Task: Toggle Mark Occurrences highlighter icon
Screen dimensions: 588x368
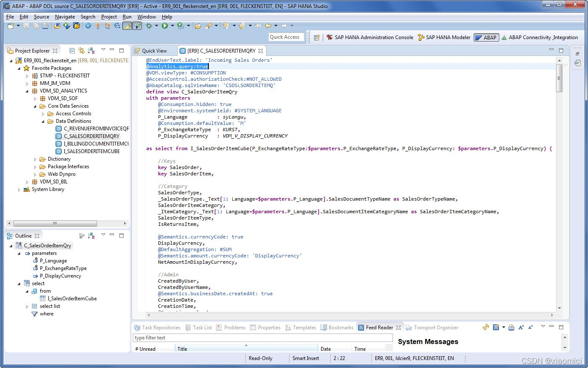Action: tap(127, 26)
